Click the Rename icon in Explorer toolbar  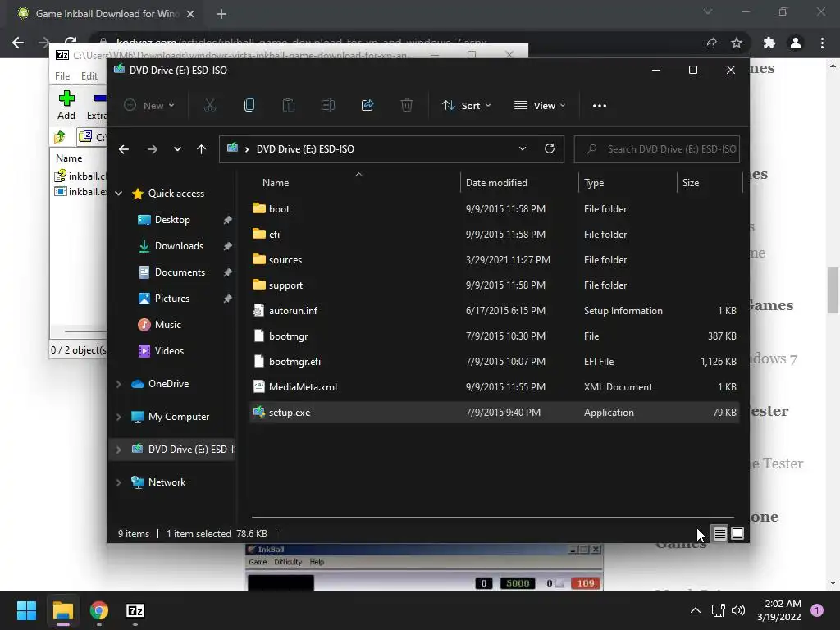click(x=328, y=106)
